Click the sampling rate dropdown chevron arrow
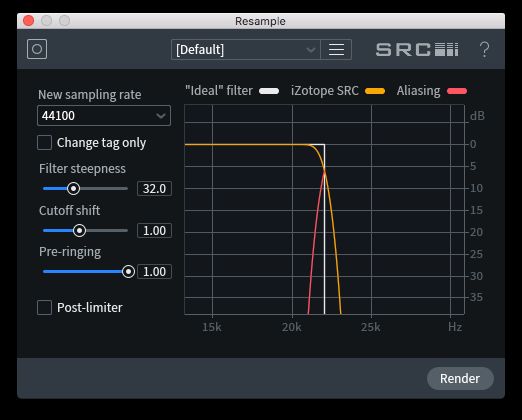The width and height of the screenshot is (522, 420). point(161,116)
